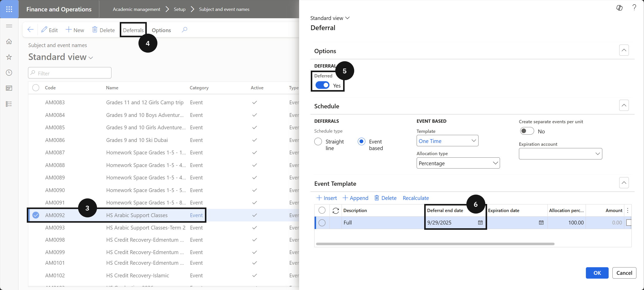The height and width of the screenshot is (290, 644).
Task: Select row HS Credit Recovery-Islamic
Action: (x=164, y=275)
